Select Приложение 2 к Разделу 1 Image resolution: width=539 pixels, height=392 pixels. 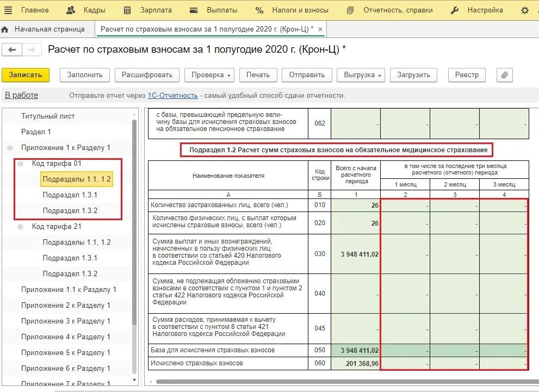(66, 306)
